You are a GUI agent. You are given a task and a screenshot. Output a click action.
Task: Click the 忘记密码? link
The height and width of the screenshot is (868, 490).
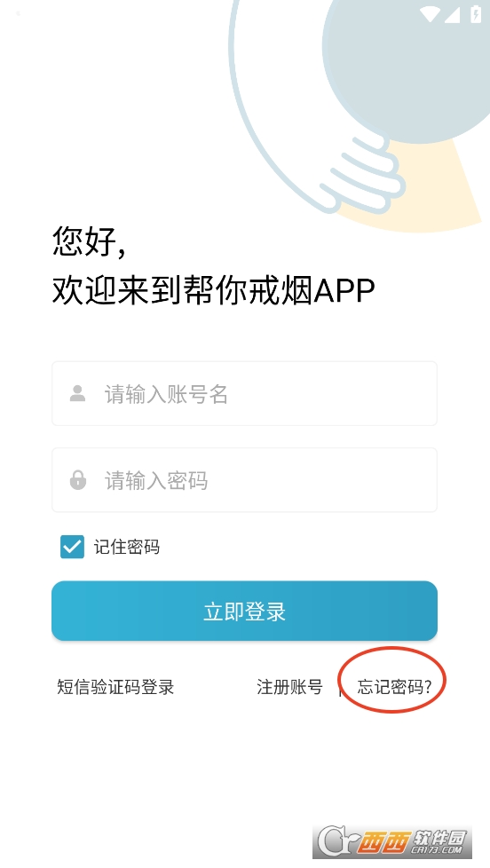[x=393, y=687]
